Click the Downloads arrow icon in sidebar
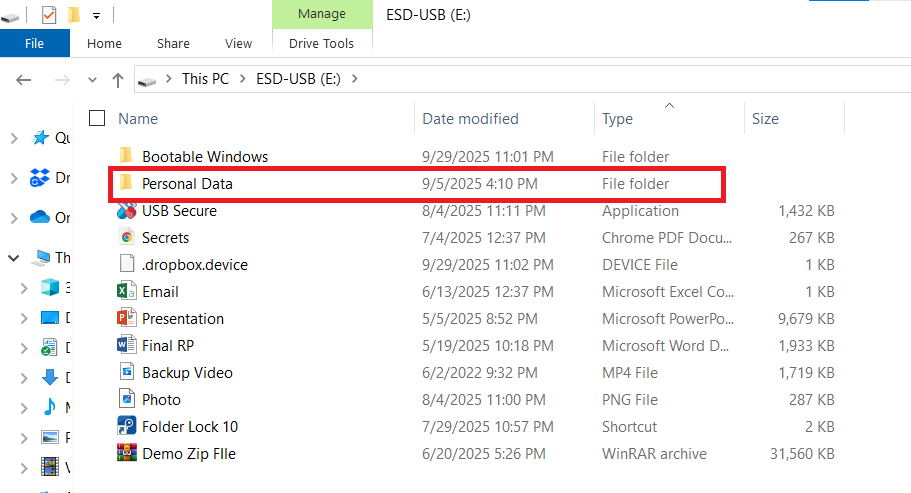This screenshot has width=911, height=493. (50, 377)
